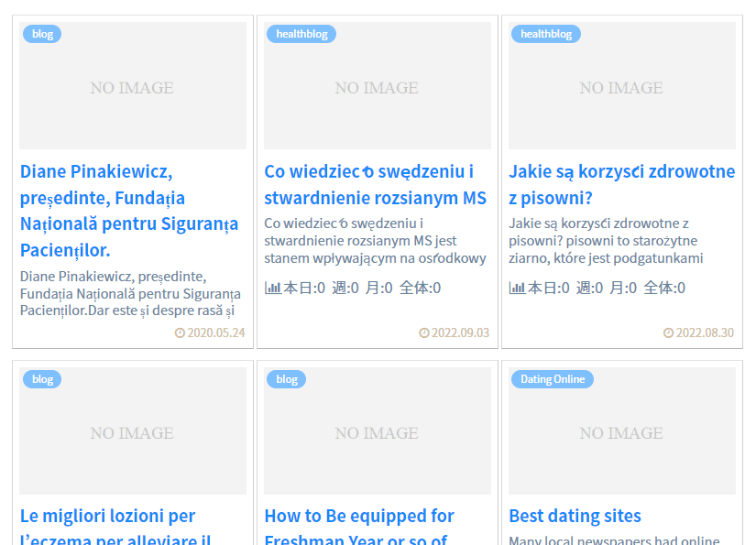756x545 pixels.
Task: Open thumbnail of Freshman Year post
Action: click(x=378, y=431)
